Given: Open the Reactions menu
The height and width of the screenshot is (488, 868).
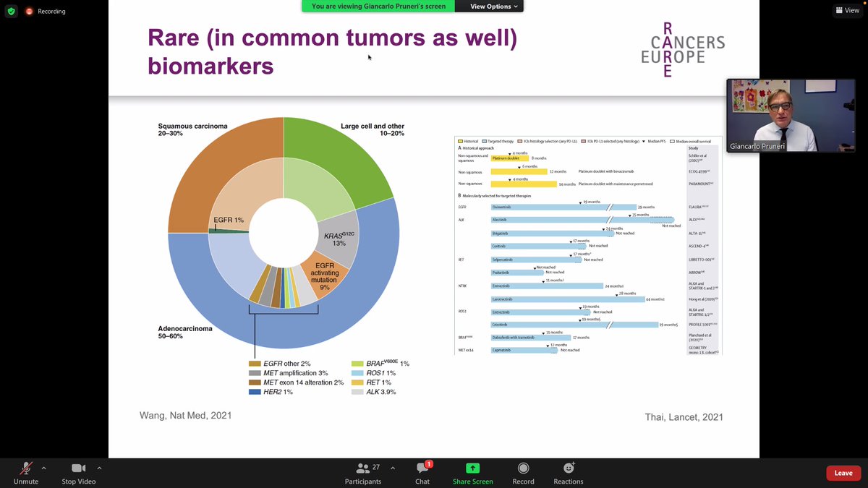Looking at the screenshot, I should coord(569,474).
